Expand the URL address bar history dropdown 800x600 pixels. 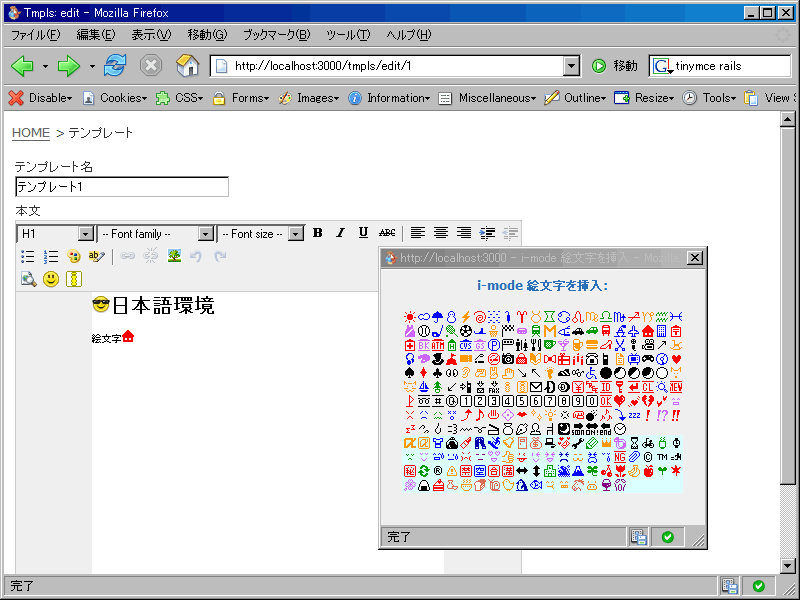tap(571, 66)
